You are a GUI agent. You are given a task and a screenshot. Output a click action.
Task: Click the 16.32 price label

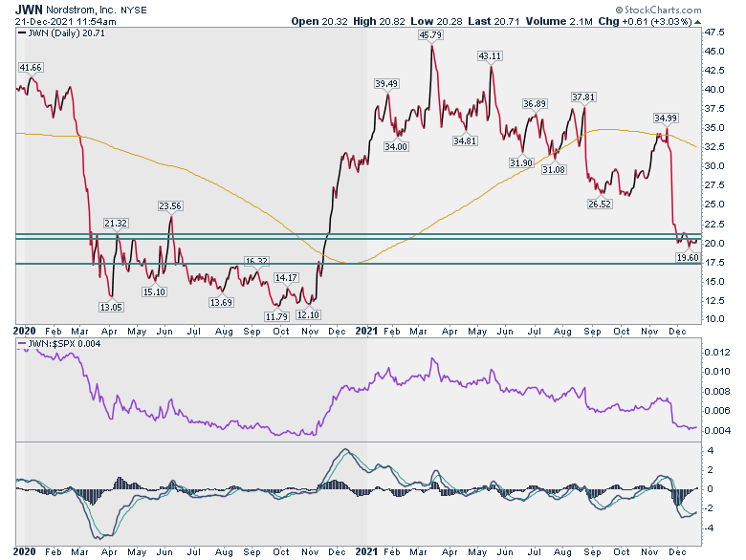(x=256, y=261)
